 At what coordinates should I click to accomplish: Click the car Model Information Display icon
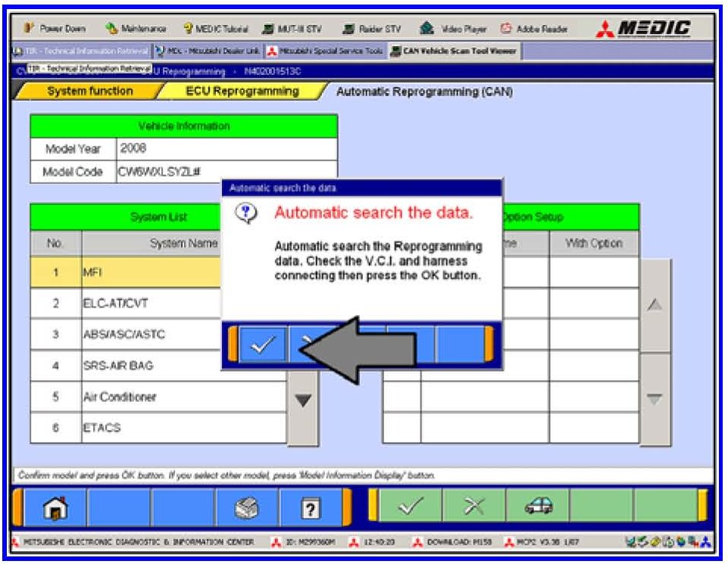tap(539, 506)
